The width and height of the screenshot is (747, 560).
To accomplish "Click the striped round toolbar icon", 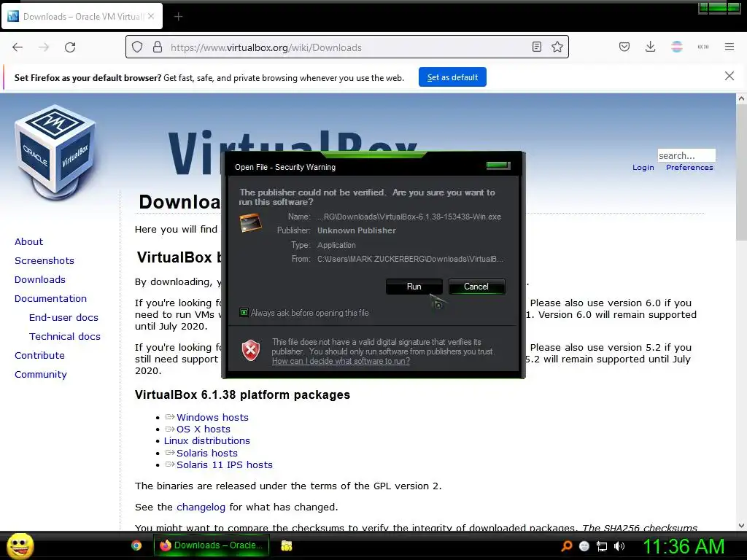I will click(676, 47).
